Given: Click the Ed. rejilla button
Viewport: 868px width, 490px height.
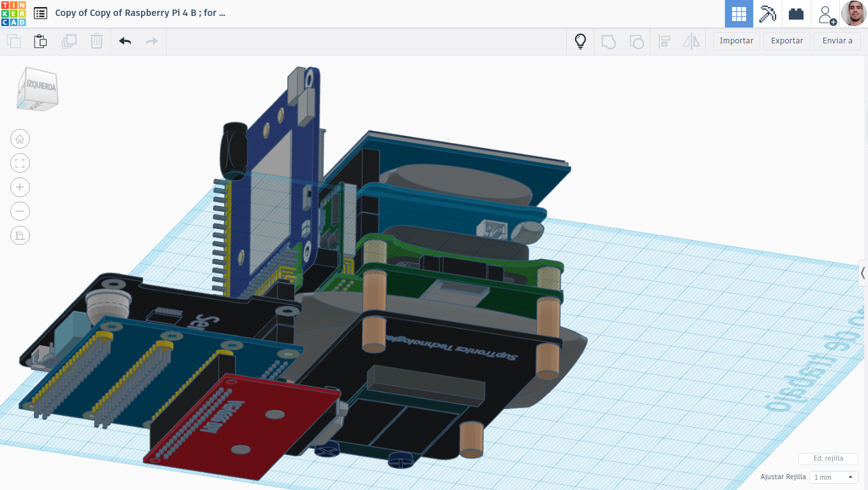Looking at the screenshot, I should click(828, 459).
